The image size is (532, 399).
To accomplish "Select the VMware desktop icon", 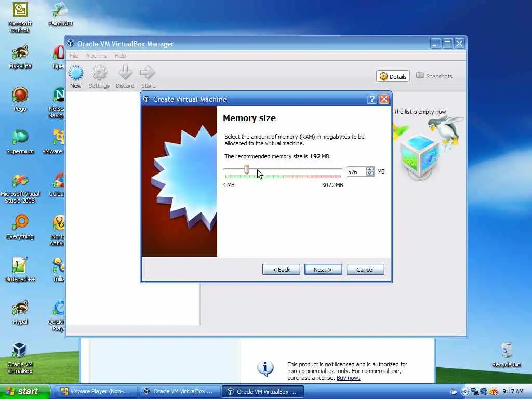I will pyautogui.click(x=54, y=142).
